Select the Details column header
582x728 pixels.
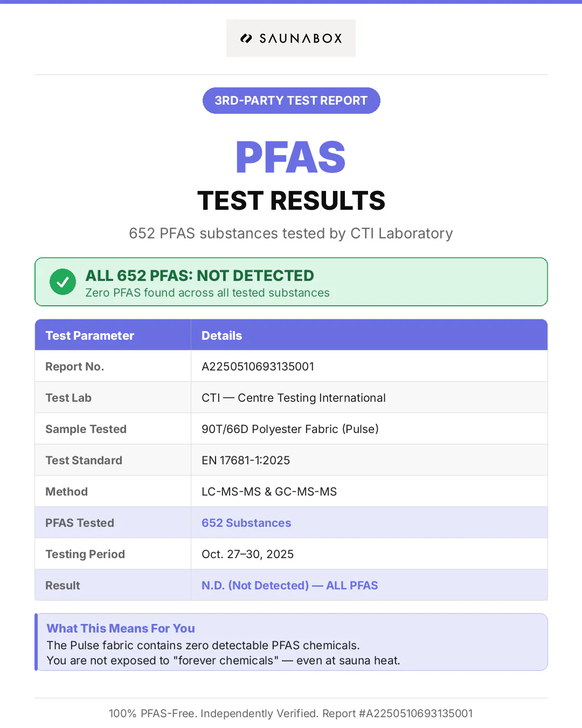click(x=222, y=335)
